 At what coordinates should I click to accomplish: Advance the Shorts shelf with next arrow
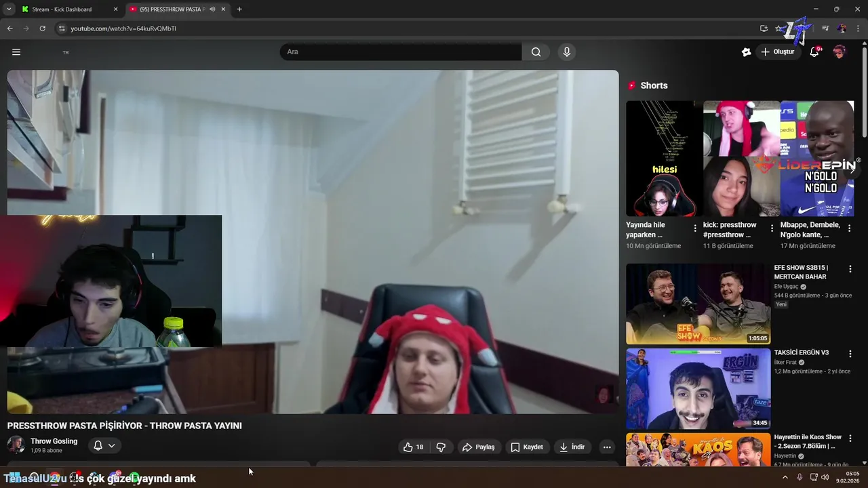[852, 170]
